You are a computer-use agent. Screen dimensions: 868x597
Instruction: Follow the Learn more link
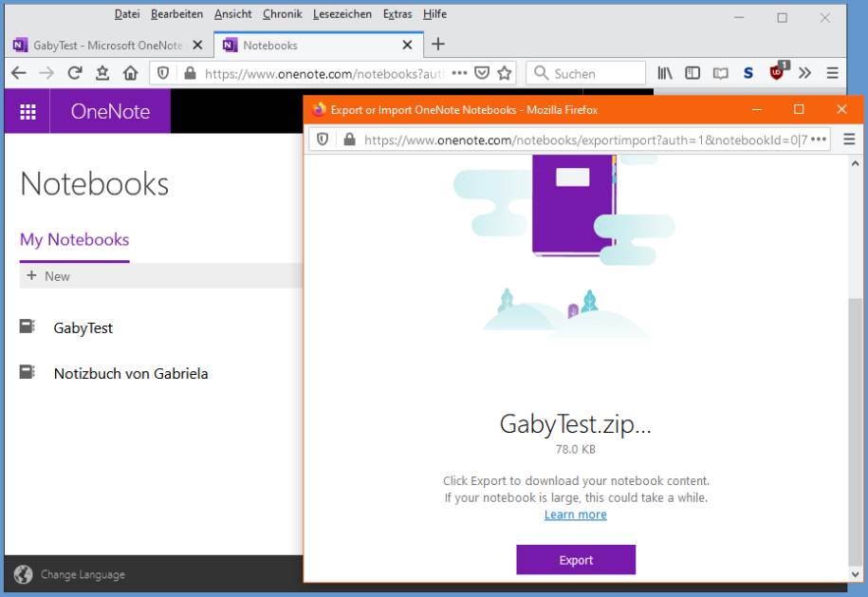[575, 515]
